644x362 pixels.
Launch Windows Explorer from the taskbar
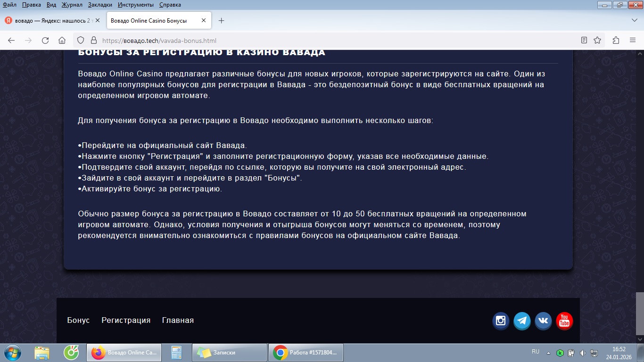(42, 353)
